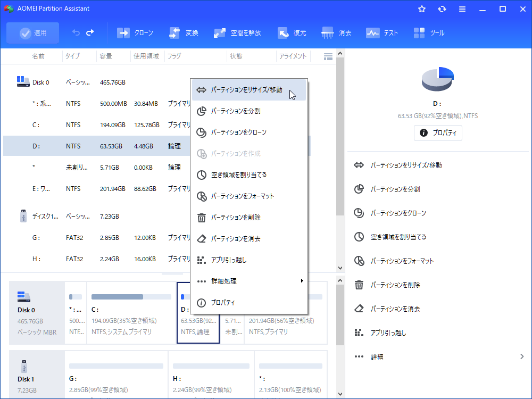This screenshot has width=532, height=399.
Task: Sort by 名前 column header
Action: (x=38, y=56)
